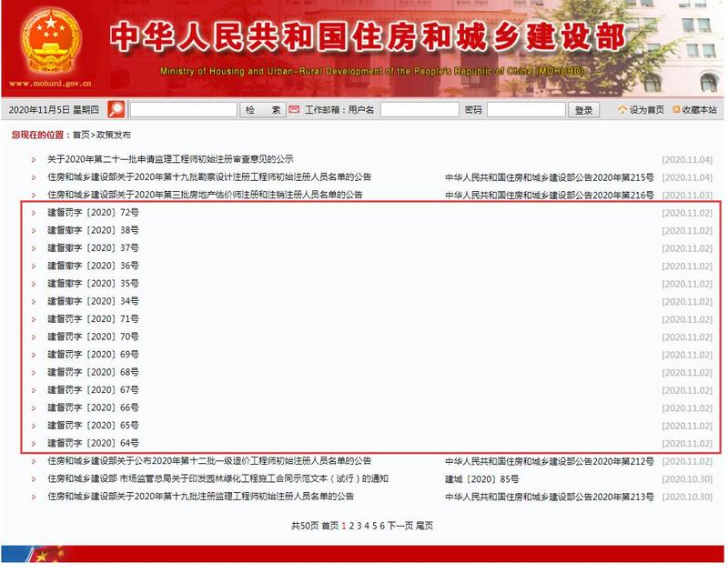This screenshot has height=573, width=728.
Task: Focus the 用户名 username field
Action: pos(420,110)
